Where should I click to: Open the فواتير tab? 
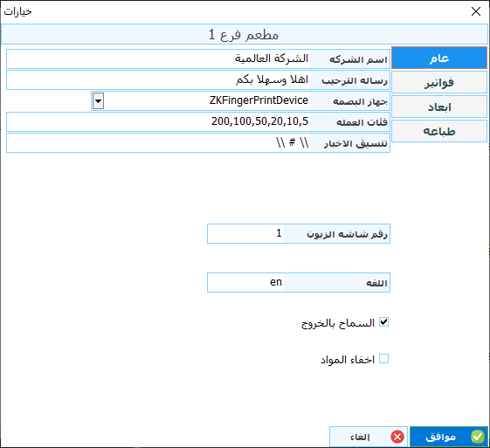coord(439,82)
